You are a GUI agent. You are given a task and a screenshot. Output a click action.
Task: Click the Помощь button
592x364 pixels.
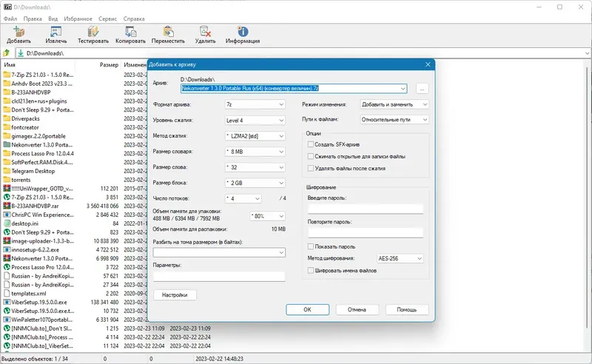point(407,310)
